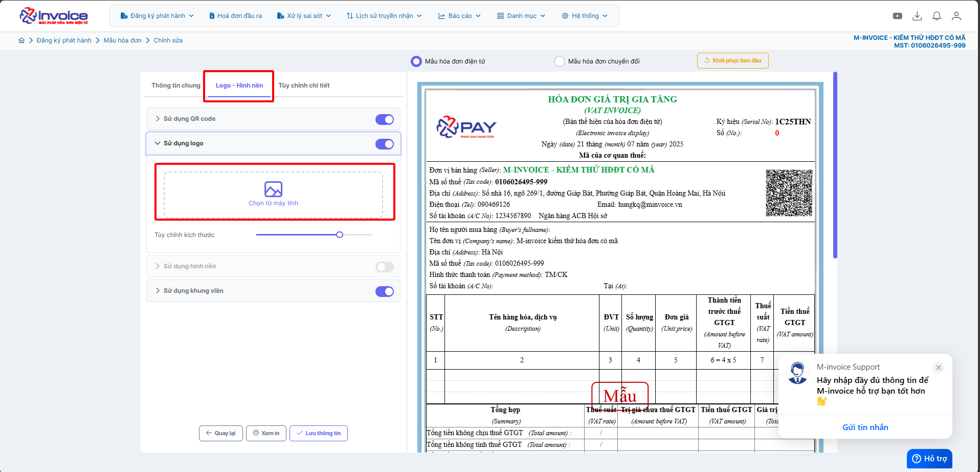Open the Danh mục menu
The image size is (980, 472).
(521, 16)
